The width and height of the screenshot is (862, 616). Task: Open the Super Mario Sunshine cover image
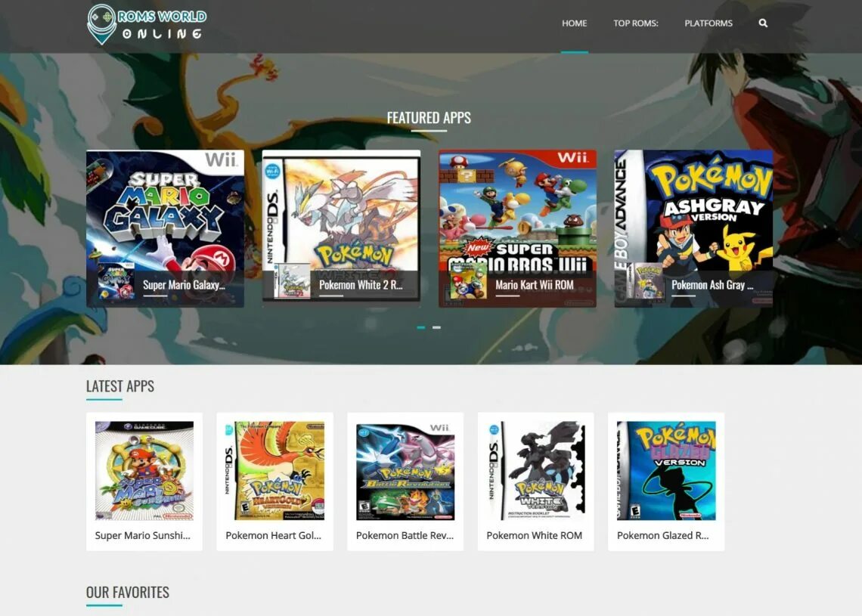pyautogui.click(x=144, y=471)
